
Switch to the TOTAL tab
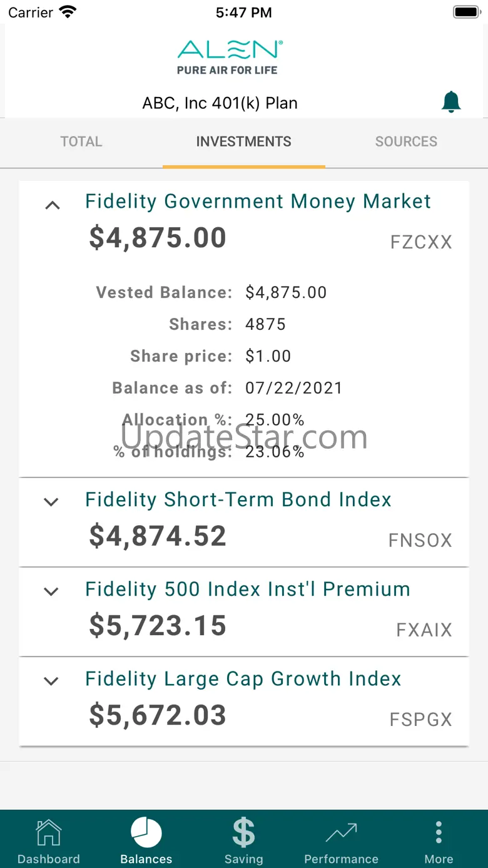(81, 141)
